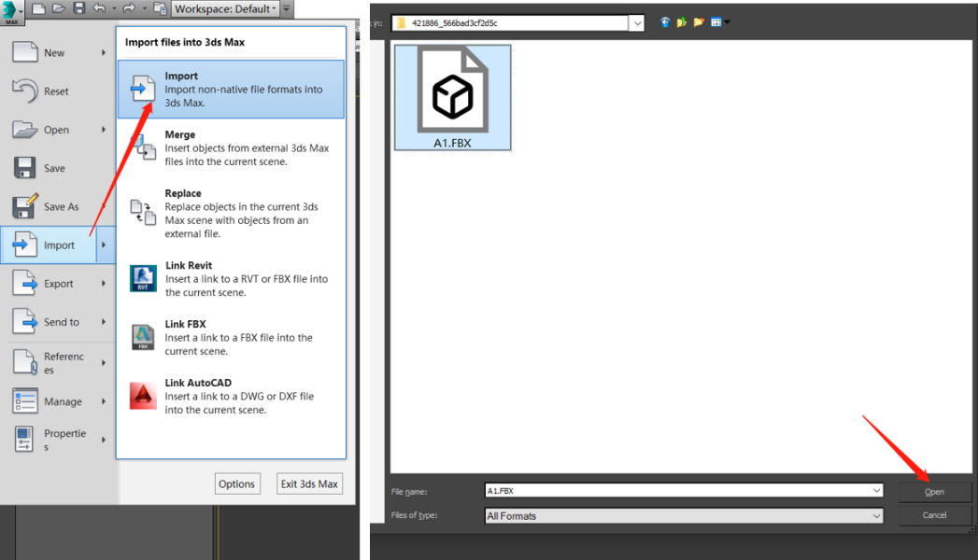The image size is (978, 560).
Task: Click the 3ds Max application logo button
Action: (x=11, y=12)
